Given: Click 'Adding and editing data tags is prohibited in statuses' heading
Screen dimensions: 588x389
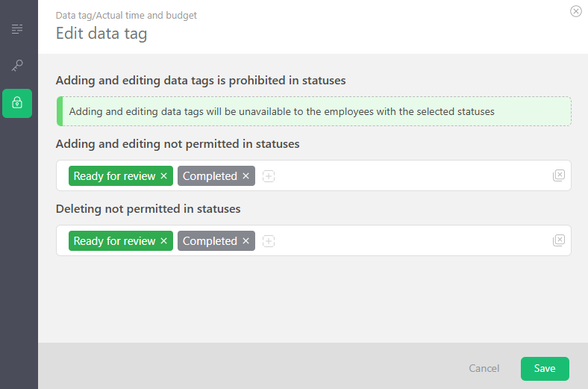Looking at the screenshot, I should pos(201,81).
